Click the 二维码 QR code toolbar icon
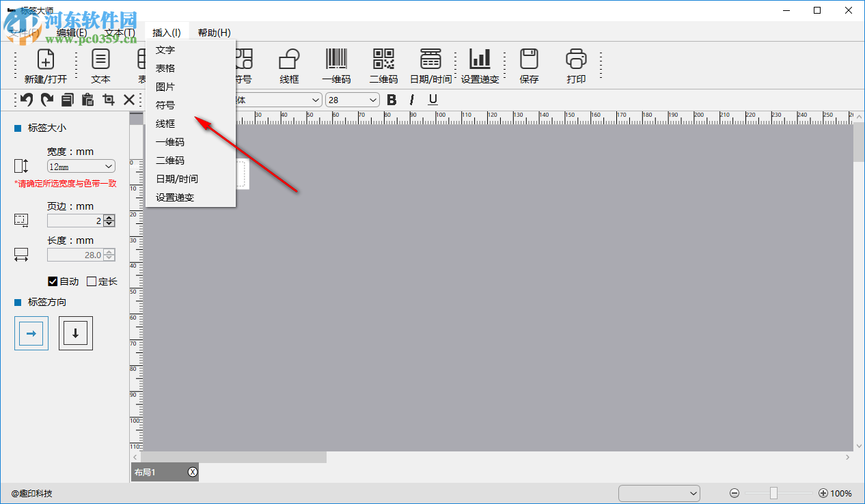 pyautogui.click(x=383, y=66)
